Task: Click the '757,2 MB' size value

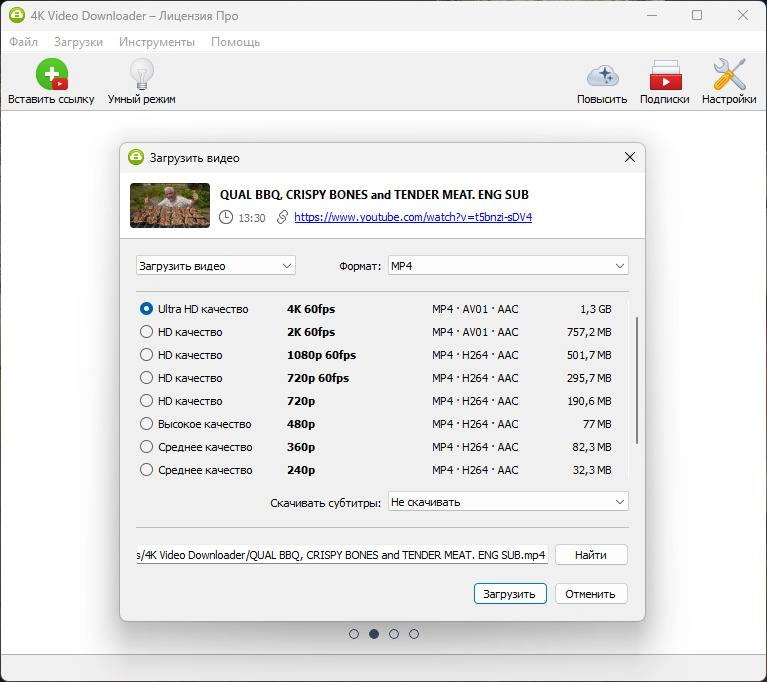Action: coord(589,332)
